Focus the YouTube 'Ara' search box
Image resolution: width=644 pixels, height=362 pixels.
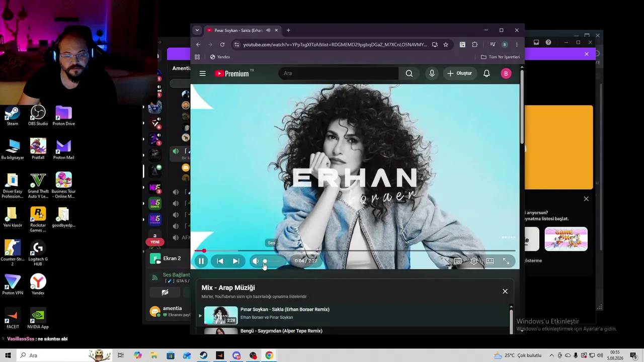tap(339, 73)
